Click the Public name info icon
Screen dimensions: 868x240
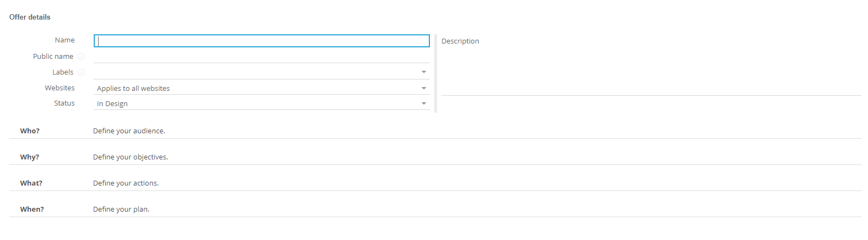point(81,57)
